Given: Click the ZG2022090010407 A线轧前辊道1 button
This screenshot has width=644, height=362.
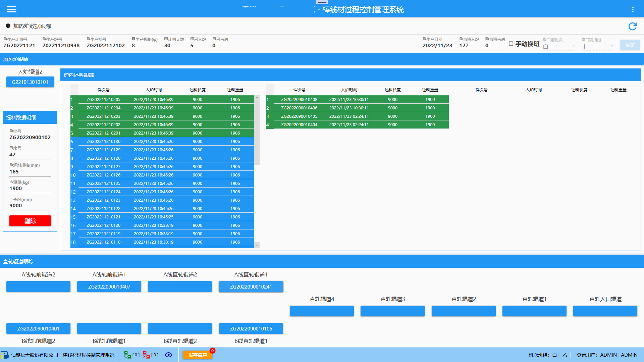Looking at the screenshot, I should pos(109,287).
